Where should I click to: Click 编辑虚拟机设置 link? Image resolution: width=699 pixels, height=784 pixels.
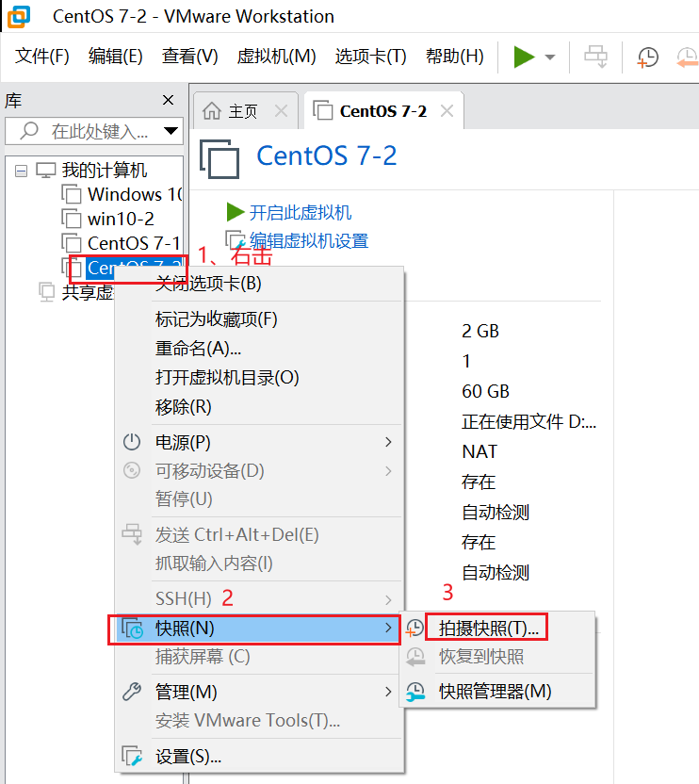tap(309, 241)
